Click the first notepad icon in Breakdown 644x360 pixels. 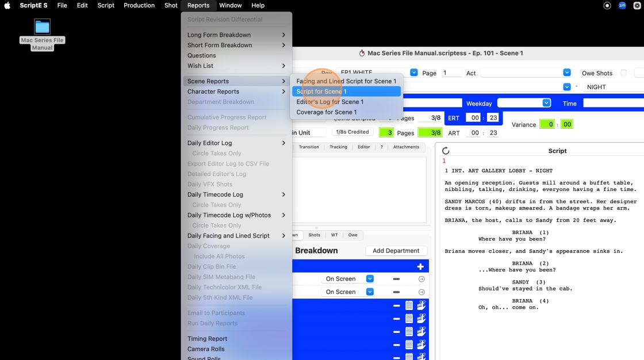point(409,305)
